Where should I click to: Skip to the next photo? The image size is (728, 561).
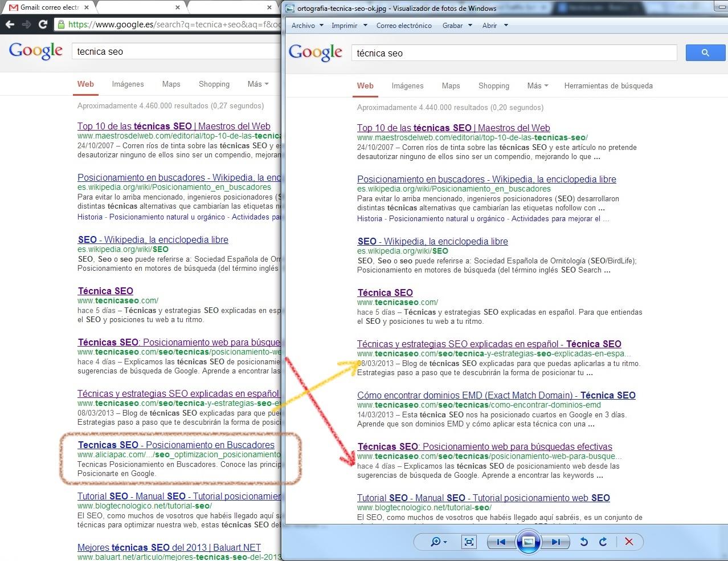556,542
